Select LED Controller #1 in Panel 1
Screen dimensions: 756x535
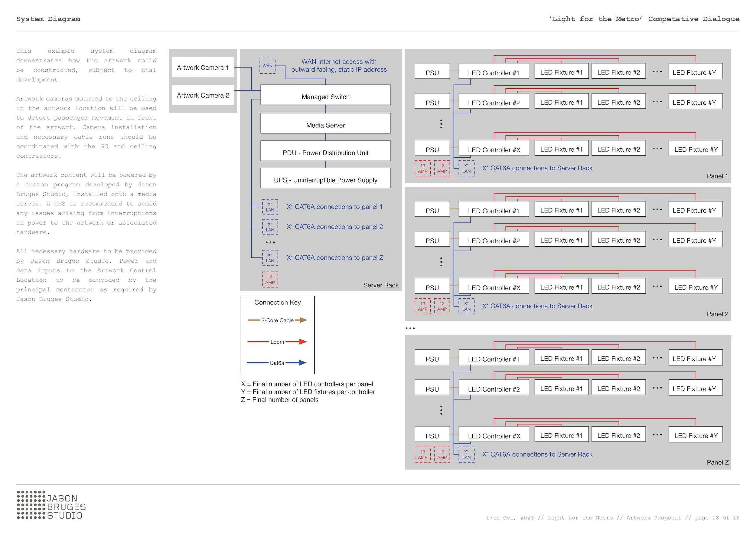494,71
